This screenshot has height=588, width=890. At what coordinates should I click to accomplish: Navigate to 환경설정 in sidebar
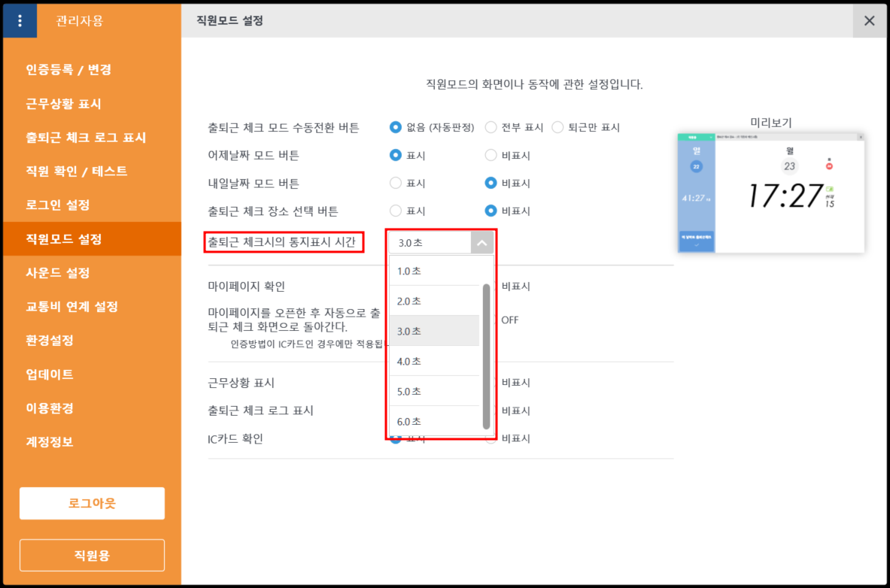click(x=50, y=340)
